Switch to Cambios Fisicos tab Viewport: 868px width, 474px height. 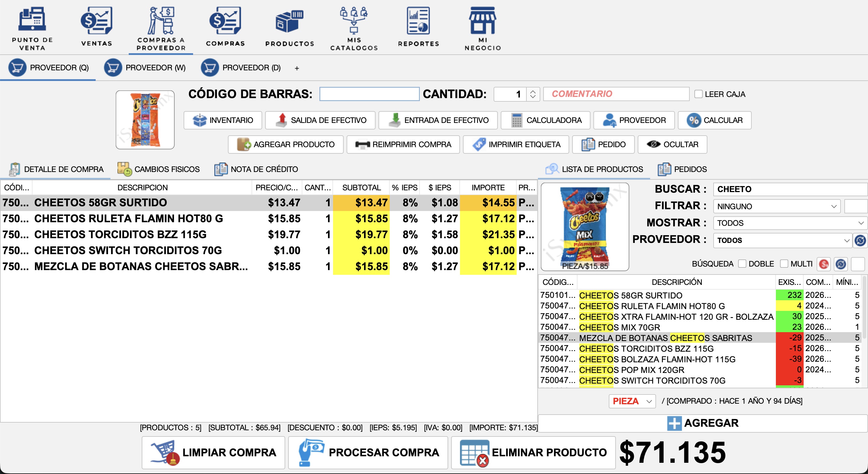coord(158,169)
